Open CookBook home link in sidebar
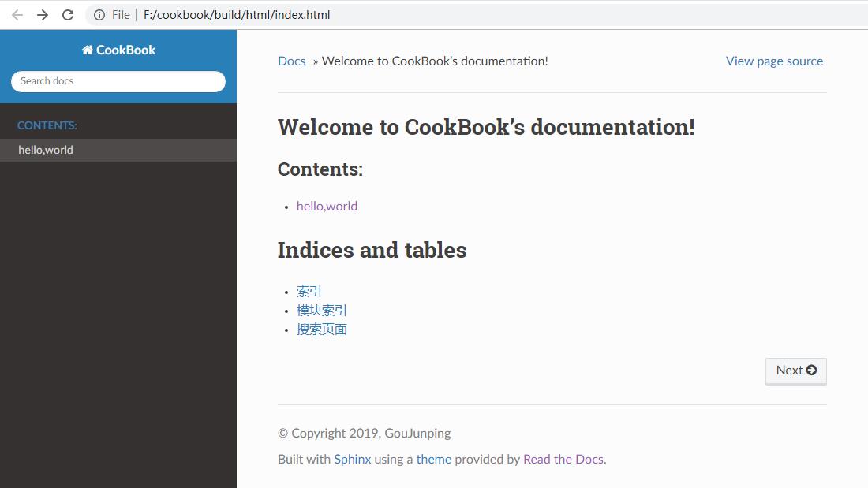The width and height of the screenshot is (868, 488). point(118,50)
